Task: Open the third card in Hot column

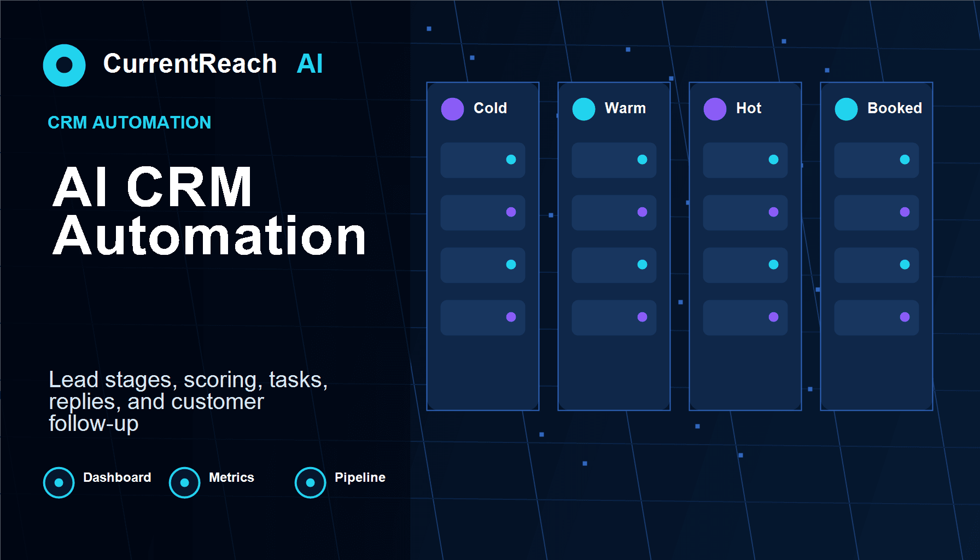Action: coord(745,265)
